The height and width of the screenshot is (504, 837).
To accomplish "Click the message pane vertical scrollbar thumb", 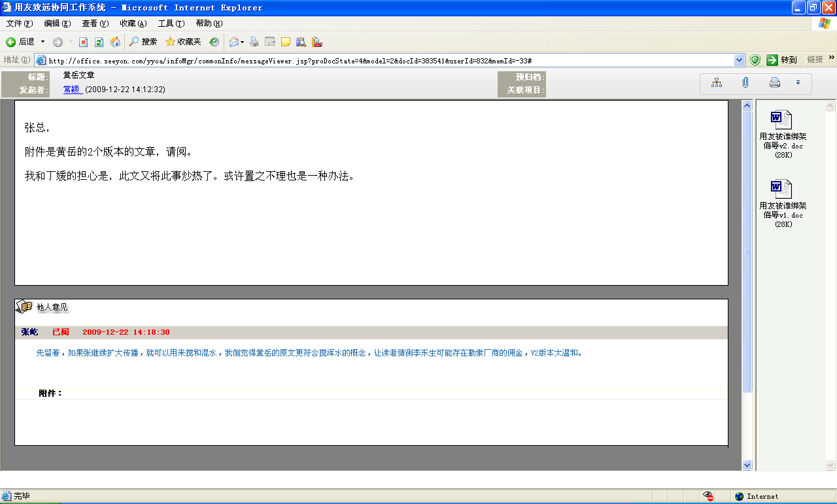I will pos(747,251).
